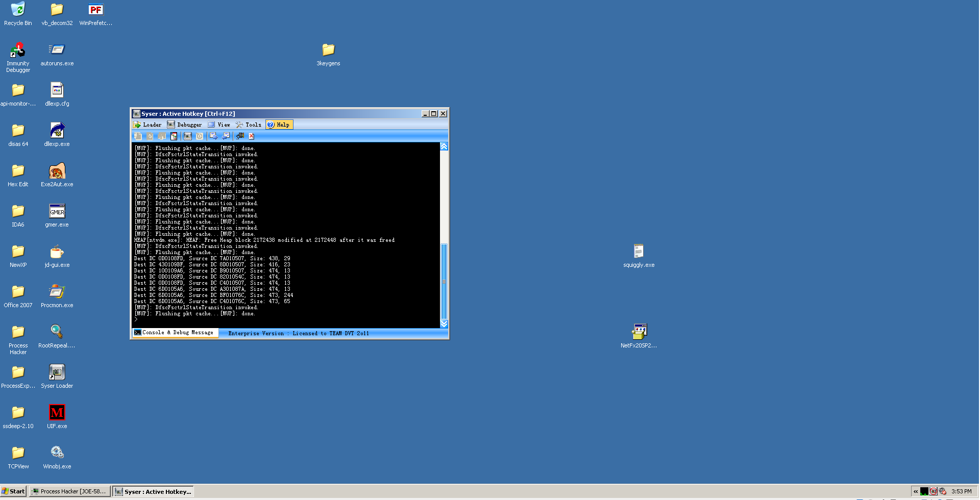Select the Procmon.exe desktop icon

(57, 296)
